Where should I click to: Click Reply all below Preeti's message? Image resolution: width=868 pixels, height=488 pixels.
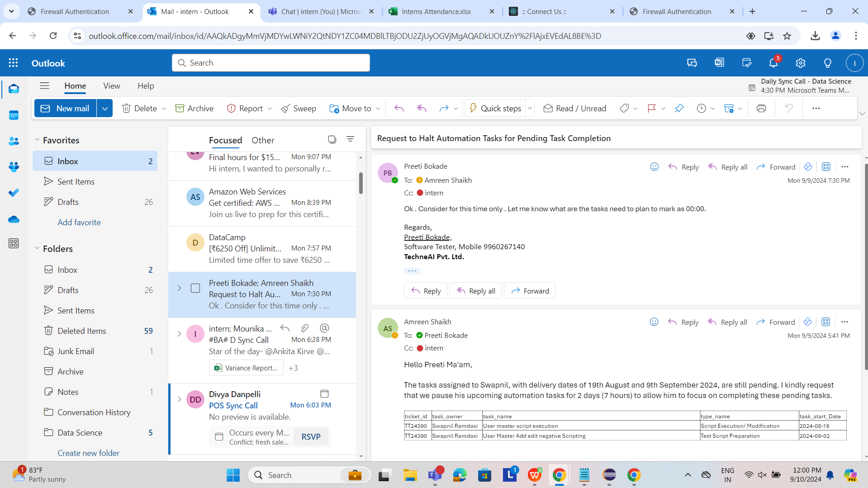pyautogui.click(x=476, y=291)
